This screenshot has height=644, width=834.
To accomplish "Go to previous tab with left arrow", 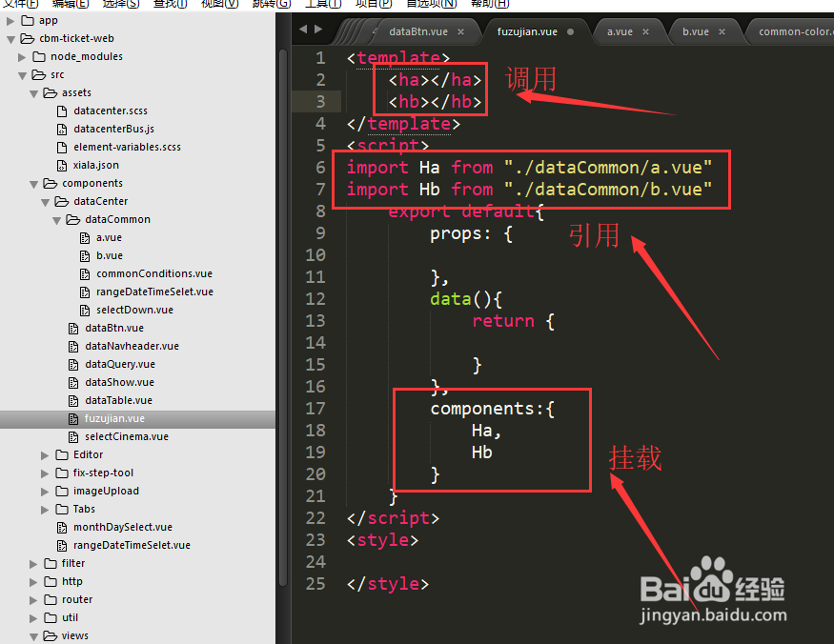I will (x=303, y=30).
